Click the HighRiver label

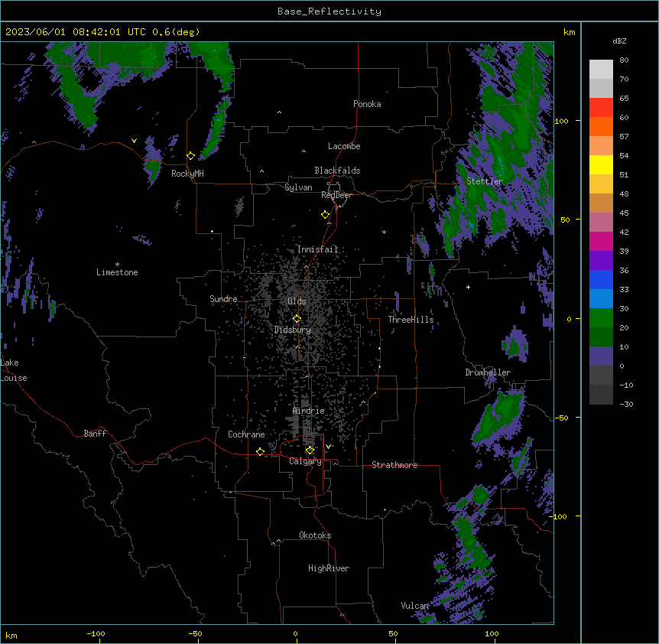pyautogui.click(x=329, y=568)
